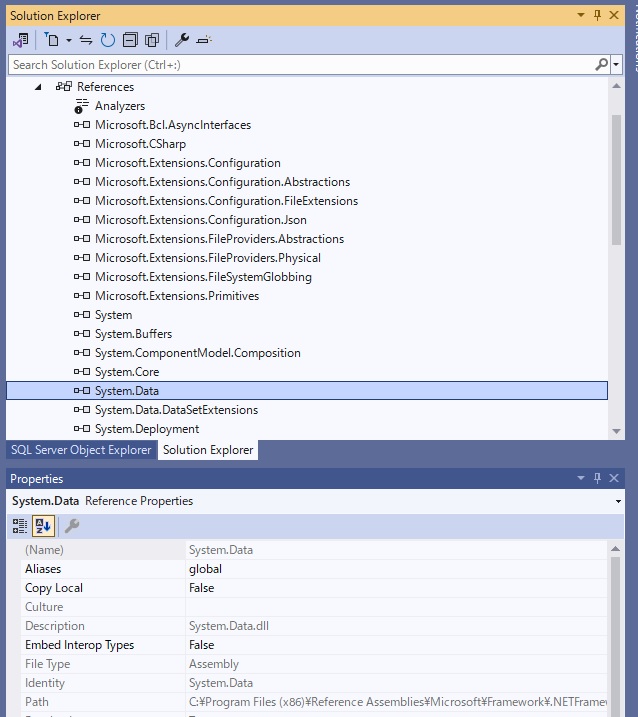The height and width of the screenshot is (717, 638).
Task: Click the Solution Explorer vertical scrollbar thumb
Action: [617, 180]
